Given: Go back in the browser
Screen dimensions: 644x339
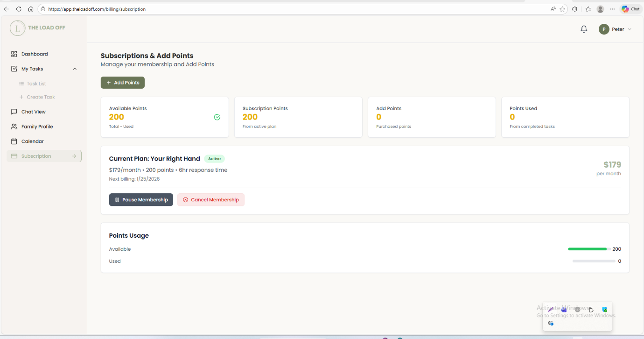Looking at the screenshot, I should click(7, 9).
